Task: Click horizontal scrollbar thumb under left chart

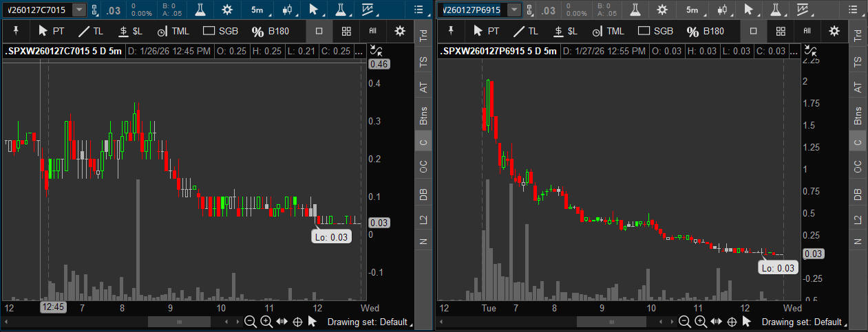Action: pyautogui.click(x=179, y=322)
